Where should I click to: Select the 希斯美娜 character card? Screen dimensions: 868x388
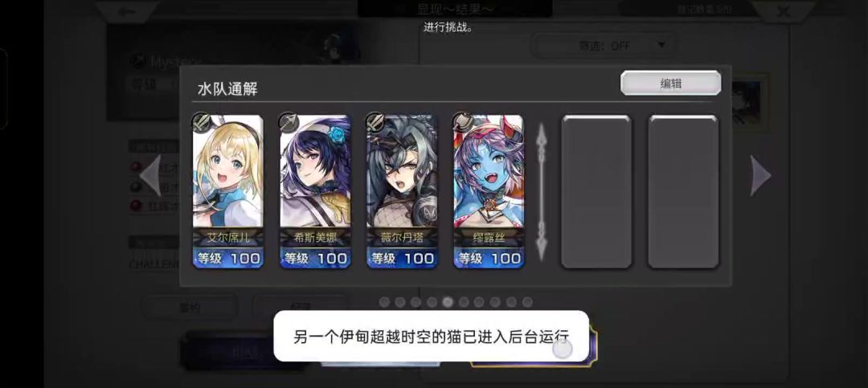(315, 191)
